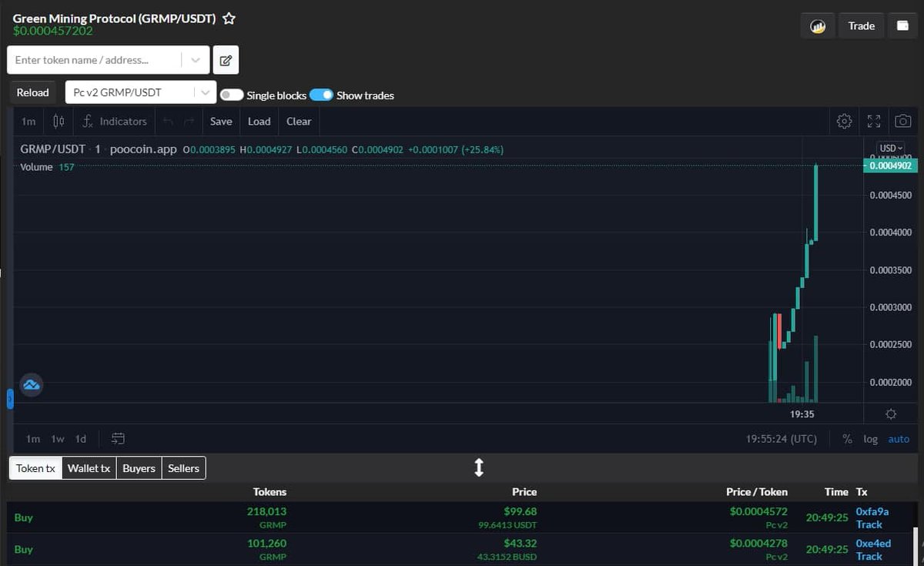Click the resize panel arrow icon
This screenshot has height=566, width=924.
[479, 467]
